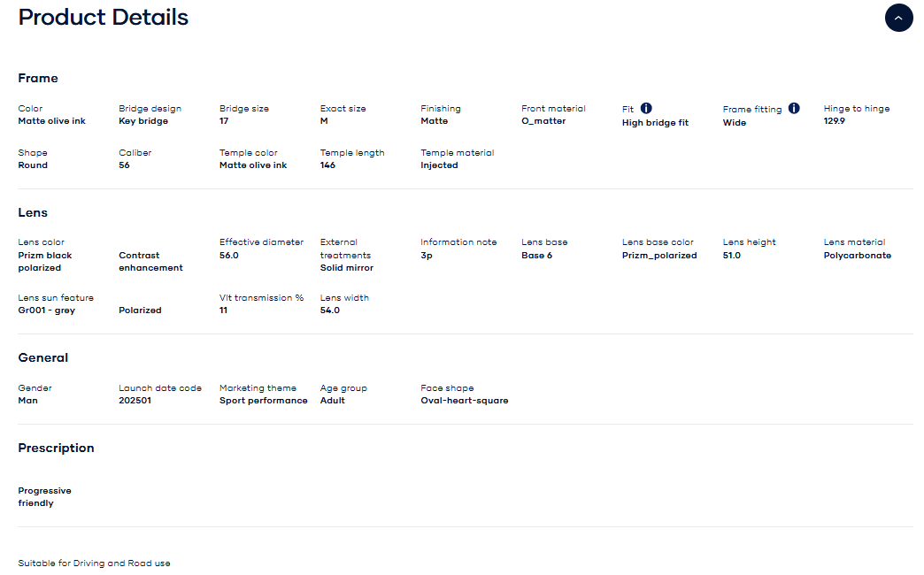Click the Prescription section heading
Viewport: 924px width, 575px height.
pyautogui.click(x=56, y=448)
